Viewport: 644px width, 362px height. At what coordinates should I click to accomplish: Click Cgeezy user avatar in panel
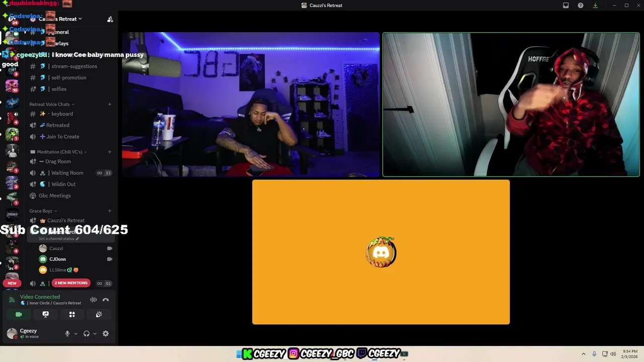[12, 333]
